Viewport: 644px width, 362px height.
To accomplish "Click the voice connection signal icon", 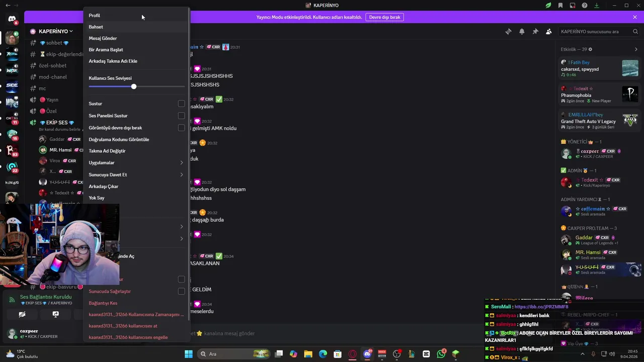I will point(12,300).
